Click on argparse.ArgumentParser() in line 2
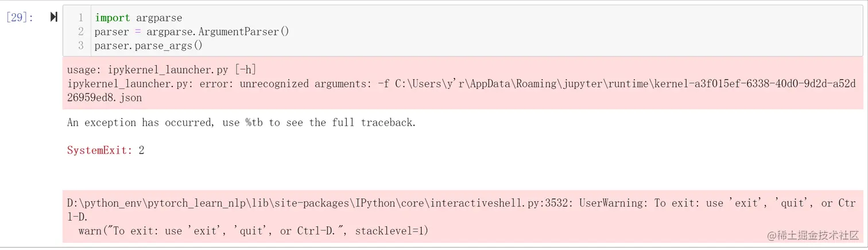Viewport: 868px width, 250px height. (218, 32)
